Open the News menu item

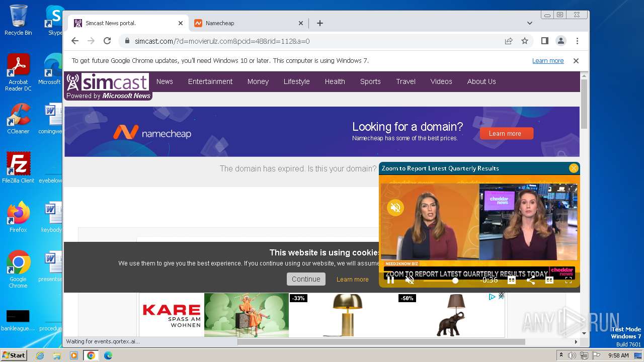click(x=165, y=81)
